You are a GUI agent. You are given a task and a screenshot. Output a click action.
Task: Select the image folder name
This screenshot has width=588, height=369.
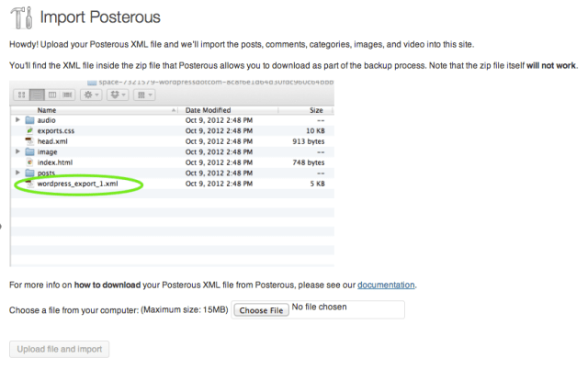click(x=47, y=151)
